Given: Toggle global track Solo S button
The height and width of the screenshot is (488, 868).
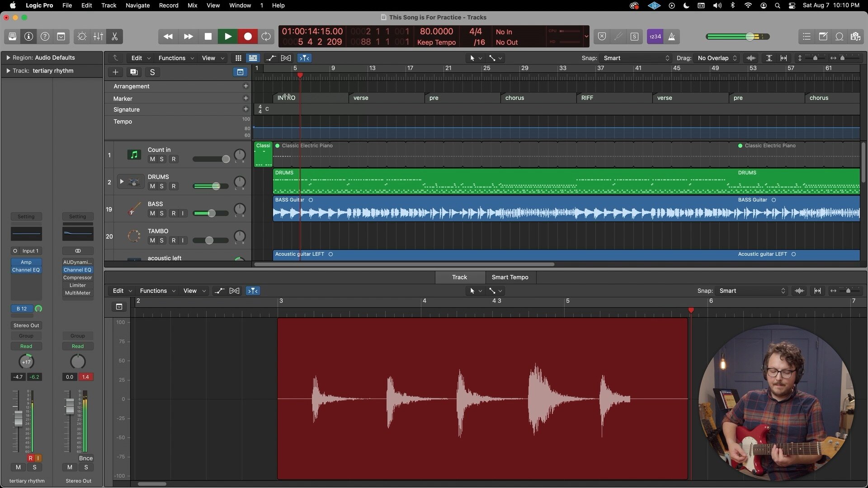Looking at the screenshot, I should pos(152,72).
